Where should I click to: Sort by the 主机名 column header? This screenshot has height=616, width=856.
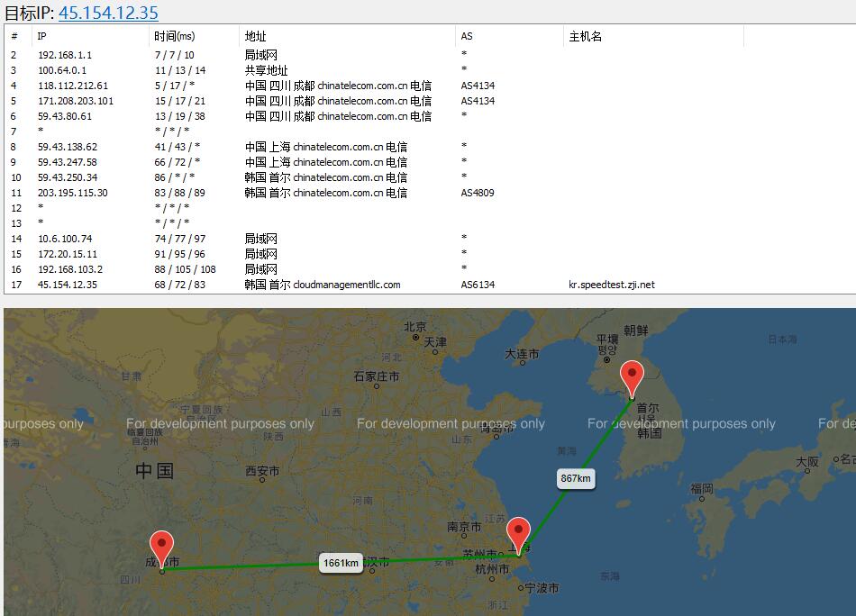(585, 37)
